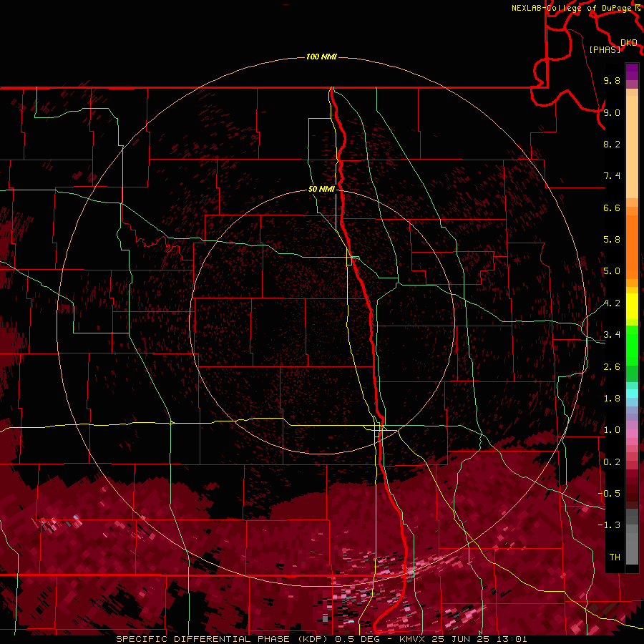Click the 1.0 legend value
Image resolution: width=644 pixels, height=644 pixels.
tap(612, 430)
